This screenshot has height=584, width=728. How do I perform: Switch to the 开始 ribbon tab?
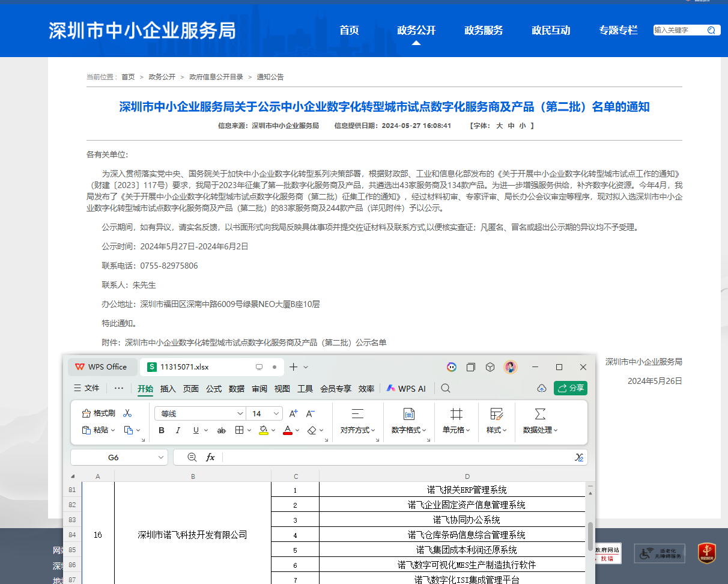click(145, 389)
